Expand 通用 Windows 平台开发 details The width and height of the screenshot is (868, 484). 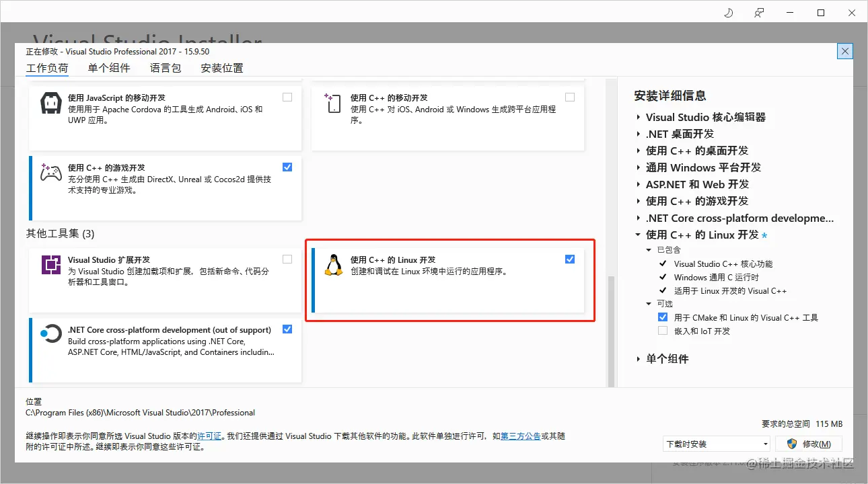(638, 167)
